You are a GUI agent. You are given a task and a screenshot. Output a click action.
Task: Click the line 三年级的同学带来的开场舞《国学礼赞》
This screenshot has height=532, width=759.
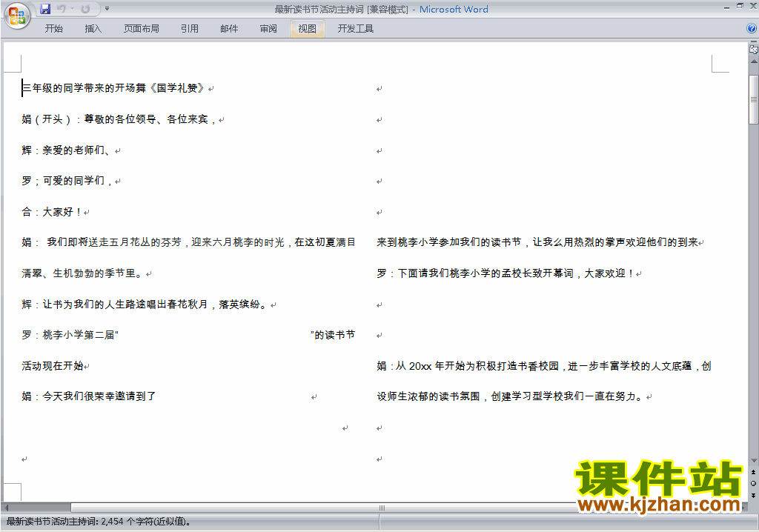pos(113,88)
